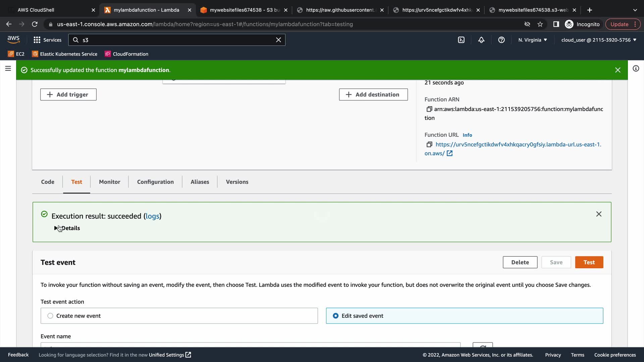Switch to the Monitor tab
The height and width of the screenshot is (362, 644).
click(x=109, y=182)
